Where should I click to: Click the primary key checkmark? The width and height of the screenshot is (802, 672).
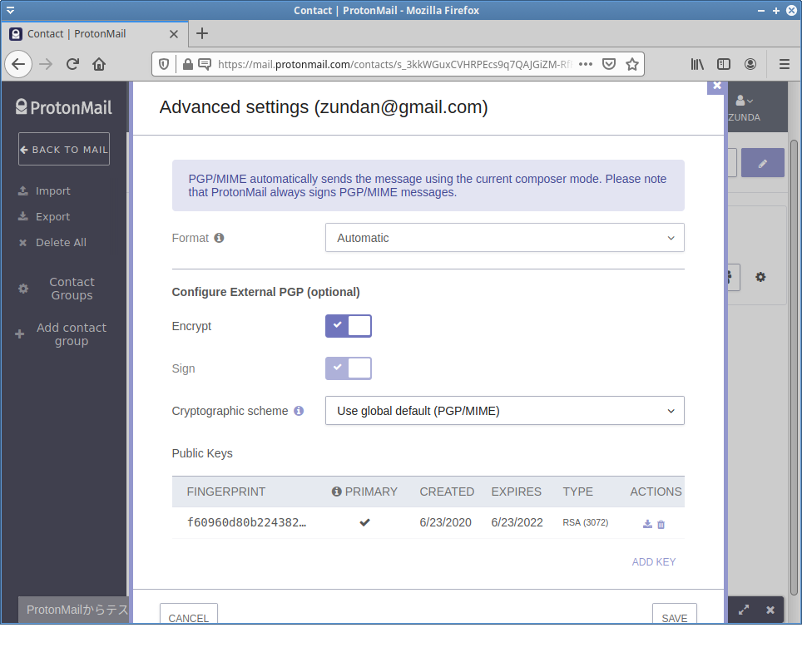point(364,522)
